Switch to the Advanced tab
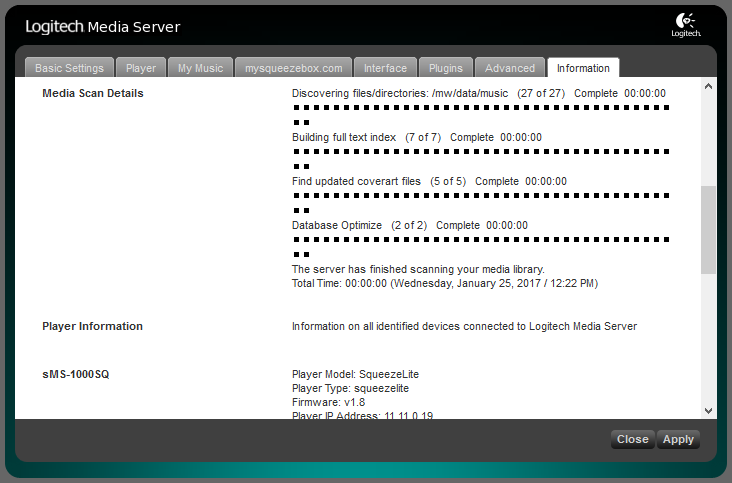The image size is (732, 483). pyautogui.click(x=510, y=68)
